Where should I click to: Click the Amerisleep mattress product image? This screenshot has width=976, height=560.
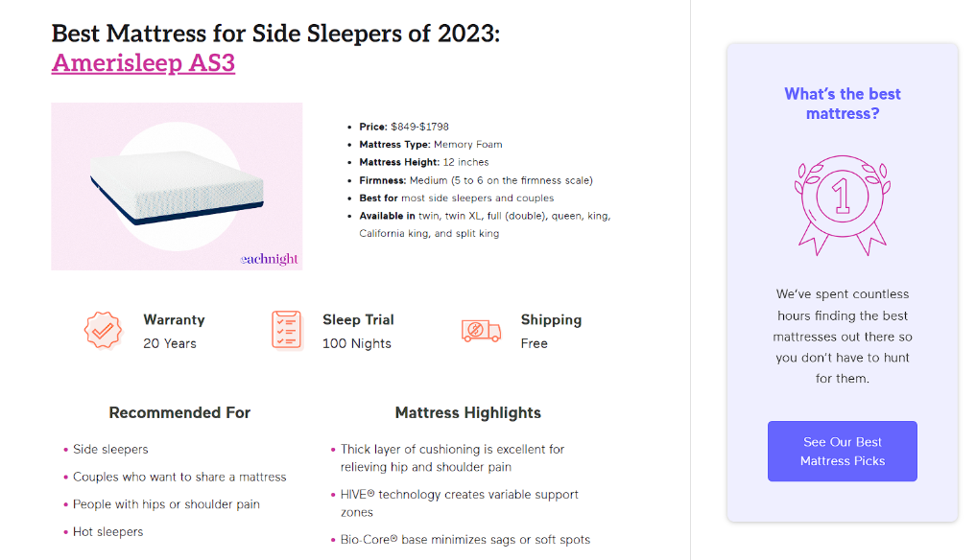pos(177,186)
